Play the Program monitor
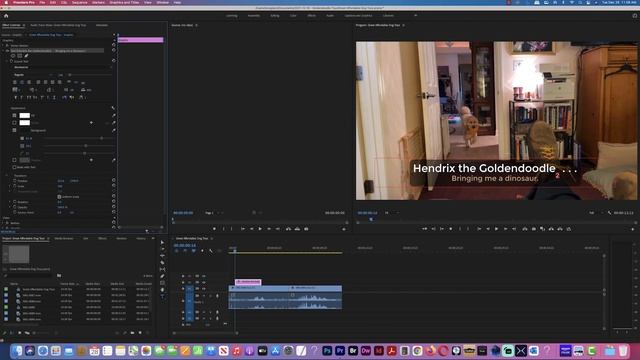The width and height of the screenshot is (640, 360). tap(496, 229)
